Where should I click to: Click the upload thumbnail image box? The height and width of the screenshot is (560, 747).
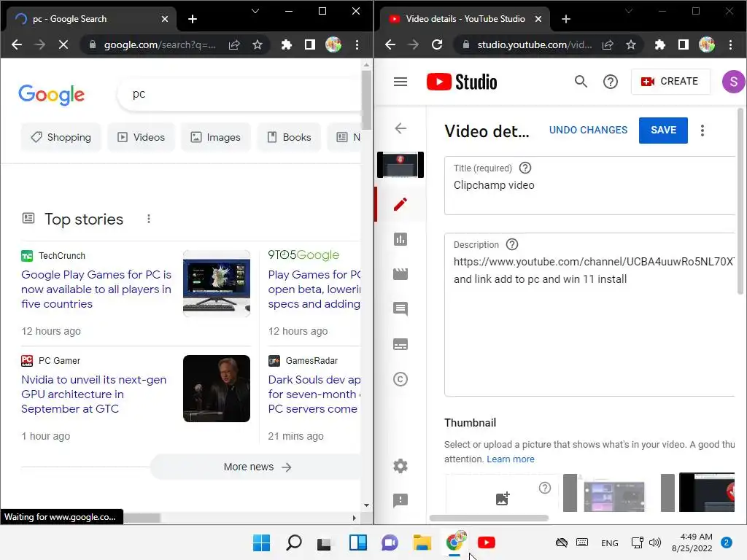pos(502,494)
